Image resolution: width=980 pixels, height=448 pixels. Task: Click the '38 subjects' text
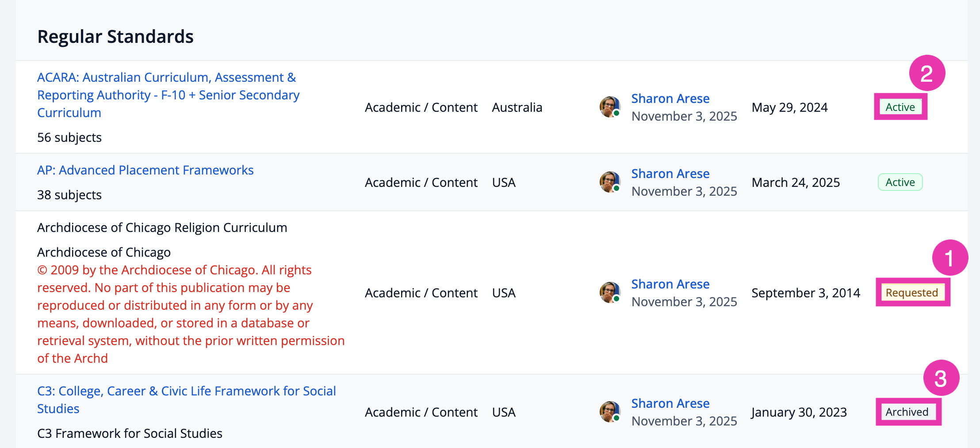(69, 195)
